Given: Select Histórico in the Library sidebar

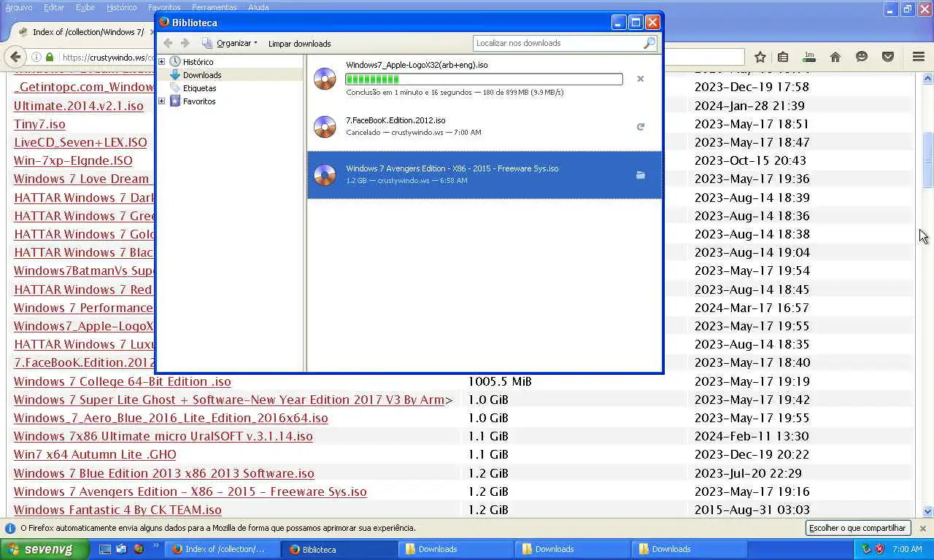Looking at the screenshot, I should 198,62.
